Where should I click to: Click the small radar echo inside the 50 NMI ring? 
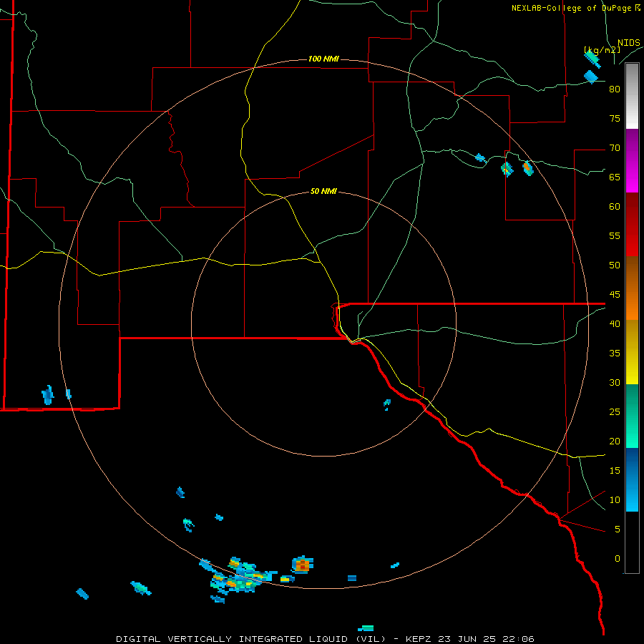(387, 404)
